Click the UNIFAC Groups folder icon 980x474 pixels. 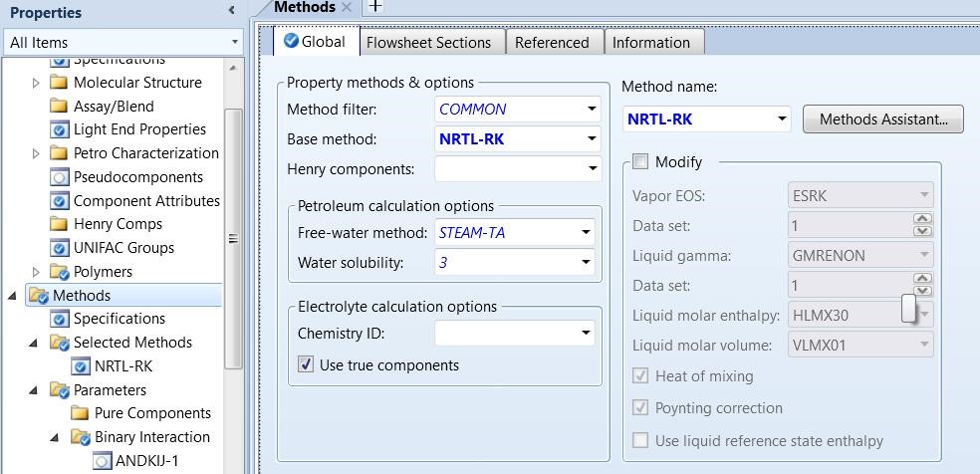click(59, 248)
